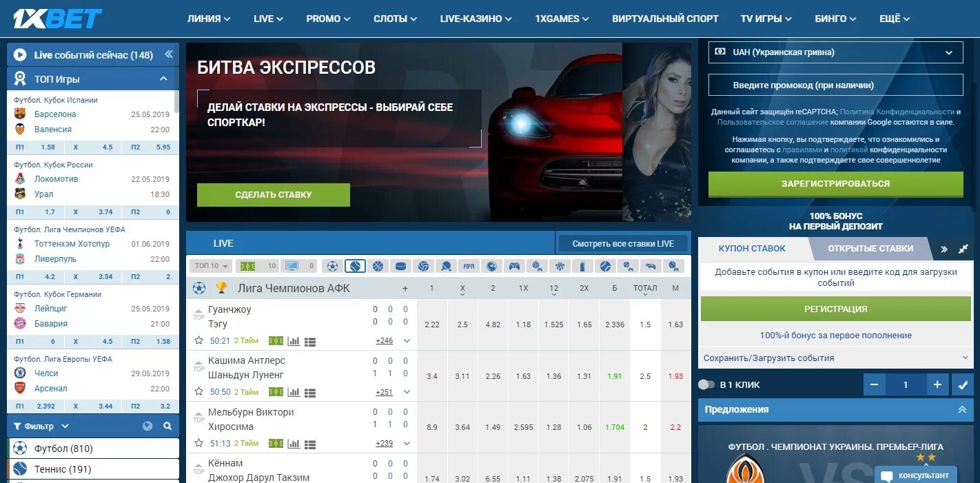Toggle TOP marker for Мельбурн Виктори match

(198, 417)
